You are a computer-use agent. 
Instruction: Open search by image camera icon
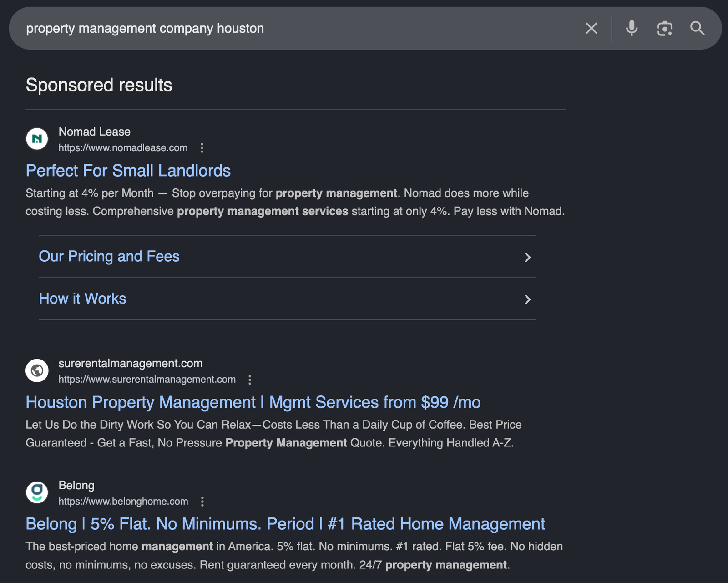pyautogui.click(x=665, y=28)
